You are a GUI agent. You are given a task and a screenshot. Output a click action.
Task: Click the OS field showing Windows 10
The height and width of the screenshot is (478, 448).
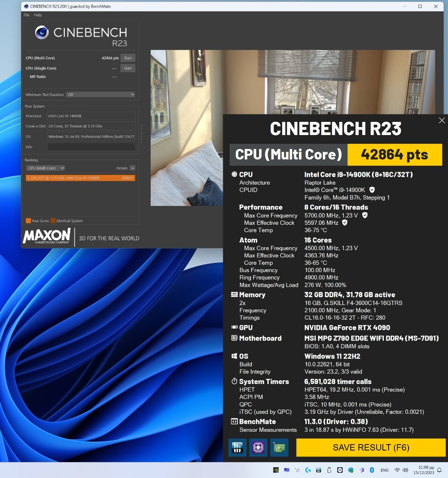pyautogui.click(x=91, y=136)
